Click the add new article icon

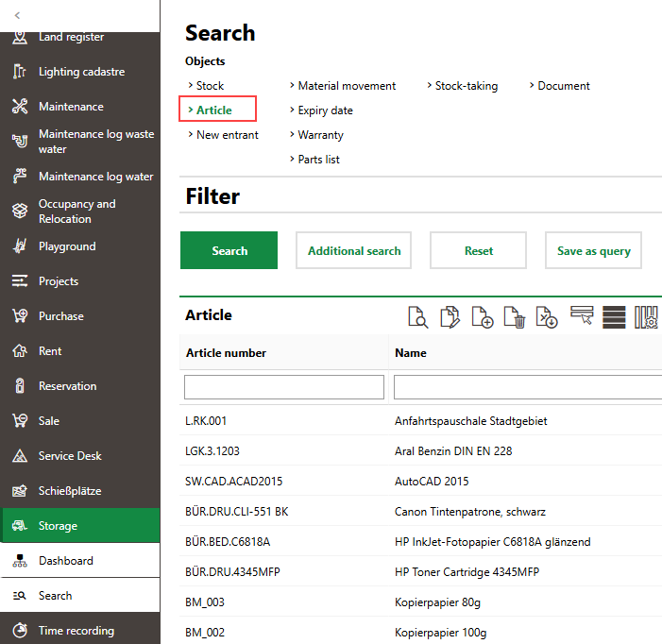click(x=482, y=316)
